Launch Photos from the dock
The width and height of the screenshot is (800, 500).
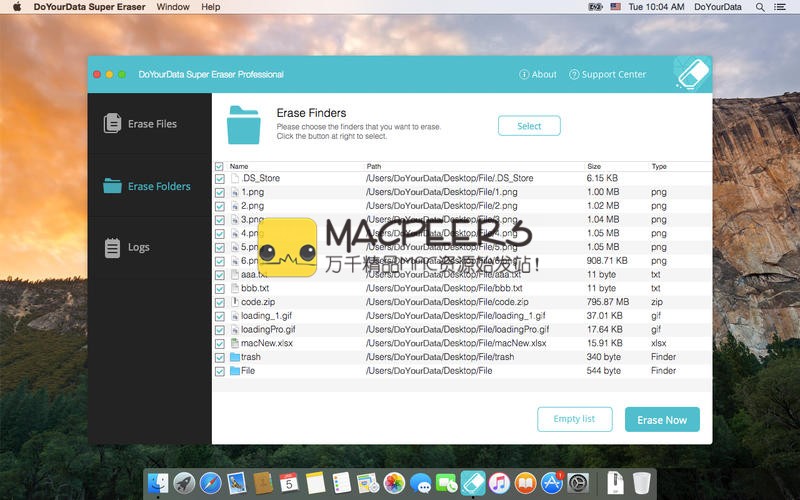pos(394,484)
